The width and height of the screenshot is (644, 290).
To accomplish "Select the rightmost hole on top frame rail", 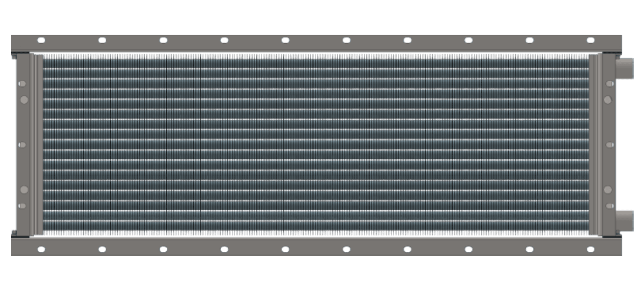I will [590, 40].
